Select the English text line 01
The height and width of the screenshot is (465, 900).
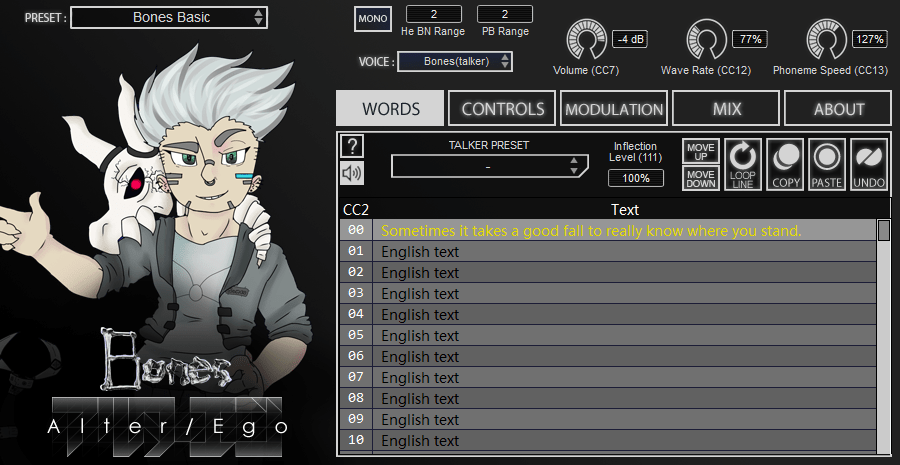[624, 251]
